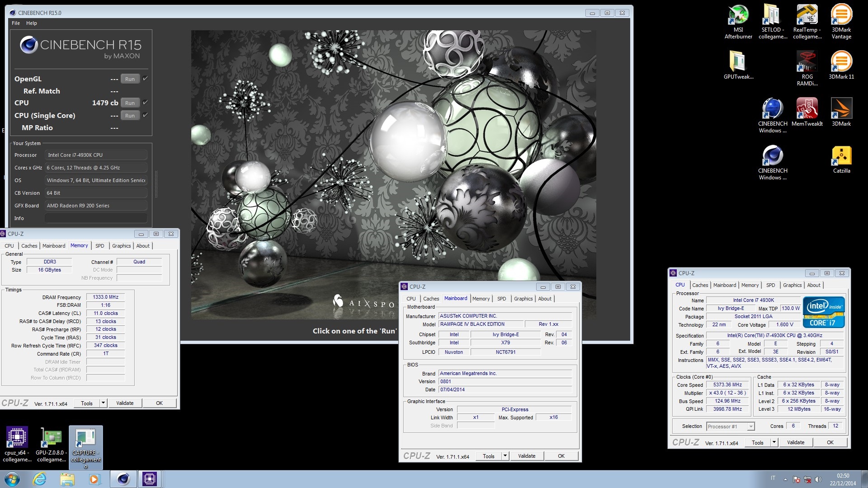The width and height of the screenshot is (868, 488).
Task: Show hidden tray icons arrow
Action: (x=785, y=479)
